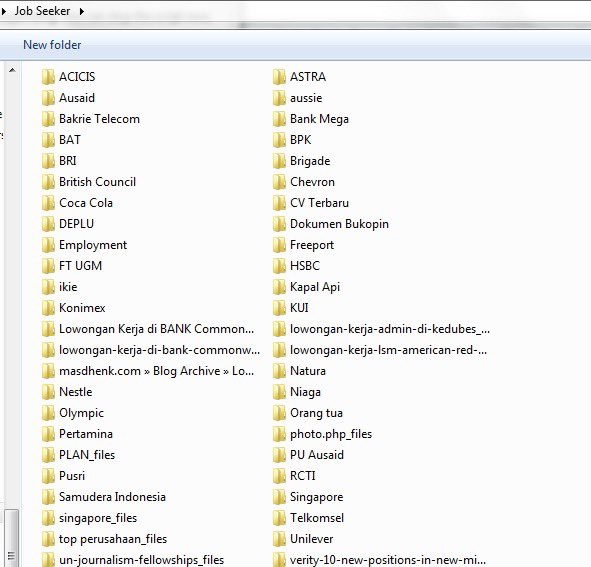Click the 'top perusahaan_files' folder name
The height and width of the screenshot is (567, 591).
click(113, 539)
